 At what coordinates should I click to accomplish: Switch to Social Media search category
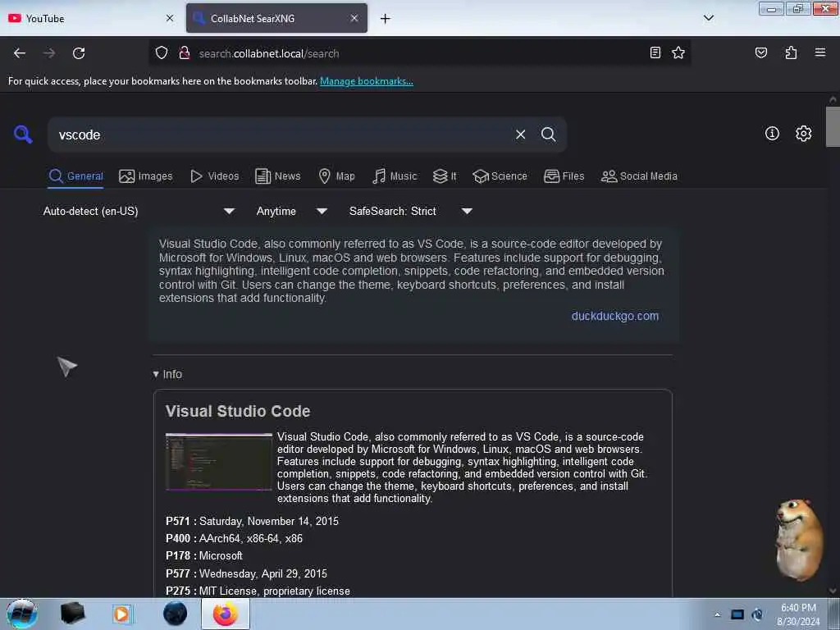point(639,176)
